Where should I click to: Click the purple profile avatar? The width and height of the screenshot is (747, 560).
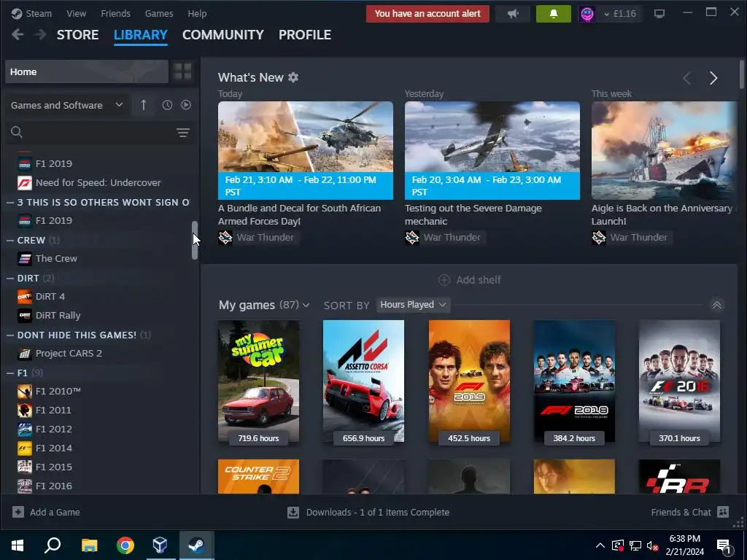pos(587,14)
